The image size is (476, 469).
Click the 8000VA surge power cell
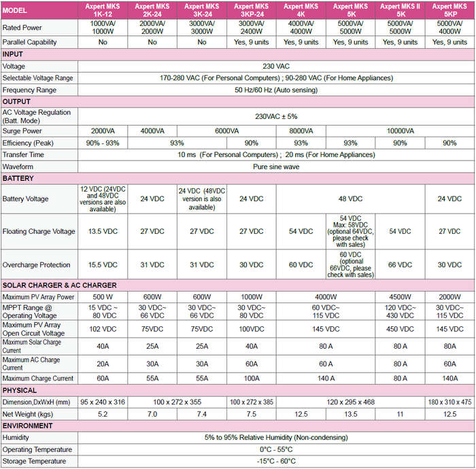[x=301, y=131]
